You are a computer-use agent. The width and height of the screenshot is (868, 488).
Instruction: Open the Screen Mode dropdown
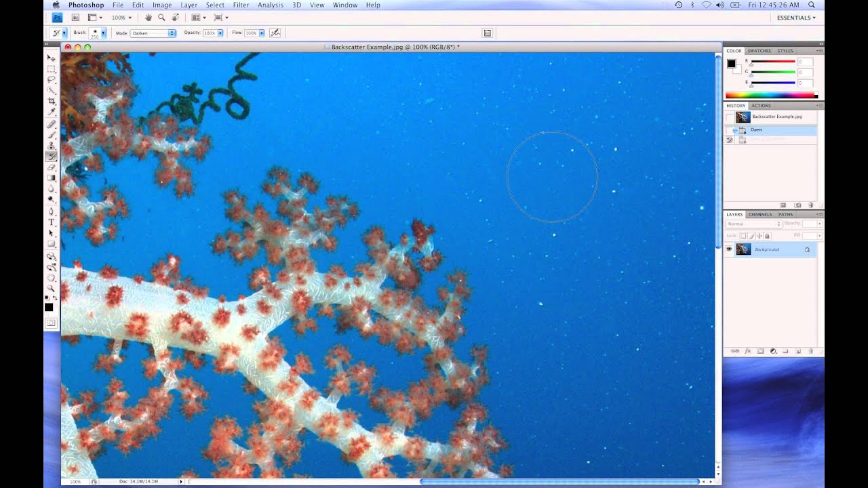coord(221,17)
